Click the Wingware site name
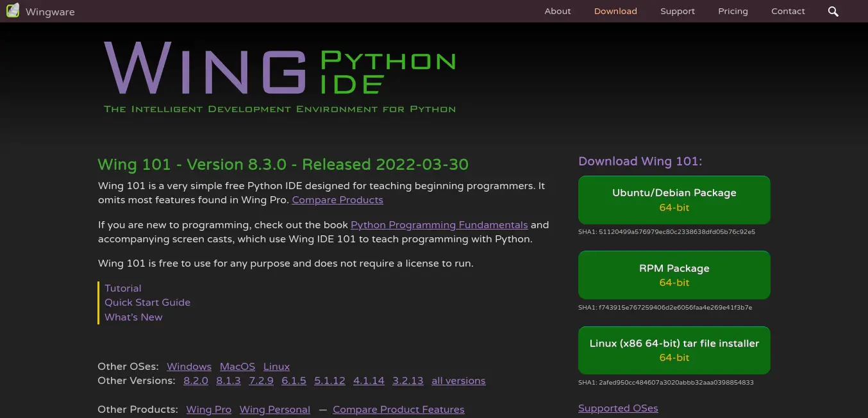This screenshot has height=418, width=868. click(50, 12)
